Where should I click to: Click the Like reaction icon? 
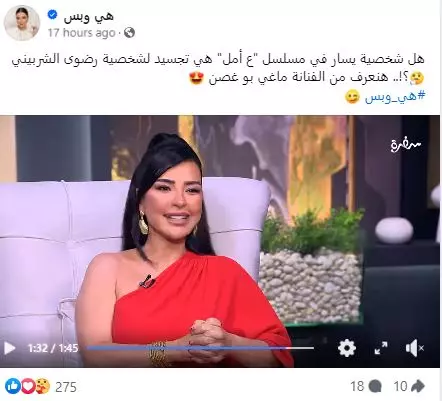click(13, 386)
